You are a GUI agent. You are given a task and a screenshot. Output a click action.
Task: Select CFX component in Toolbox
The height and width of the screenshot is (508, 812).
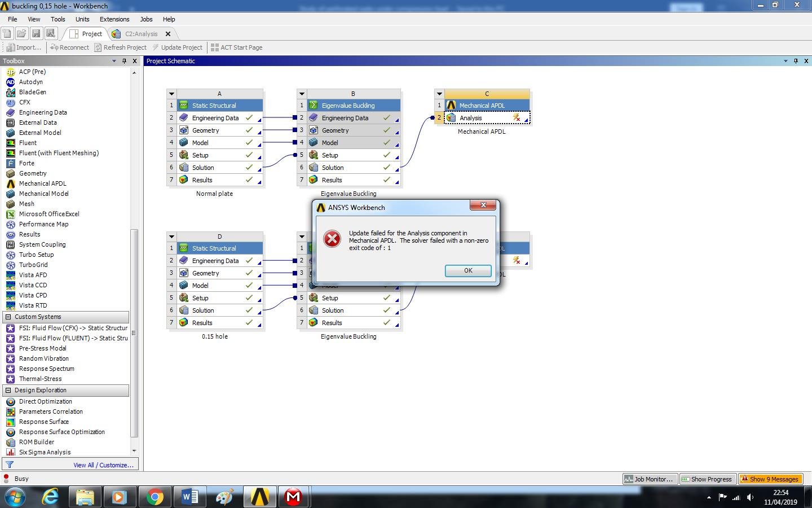(x=24, y=102)
